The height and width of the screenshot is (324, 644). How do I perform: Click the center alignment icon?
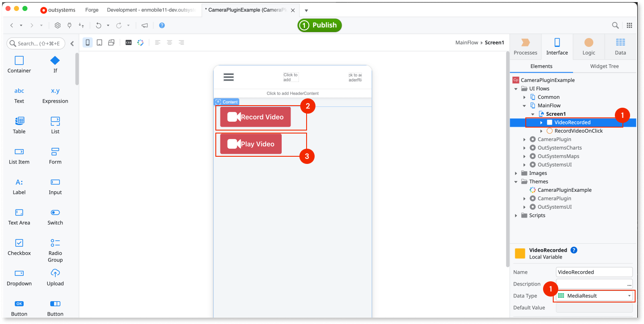(x=169, y=42)
